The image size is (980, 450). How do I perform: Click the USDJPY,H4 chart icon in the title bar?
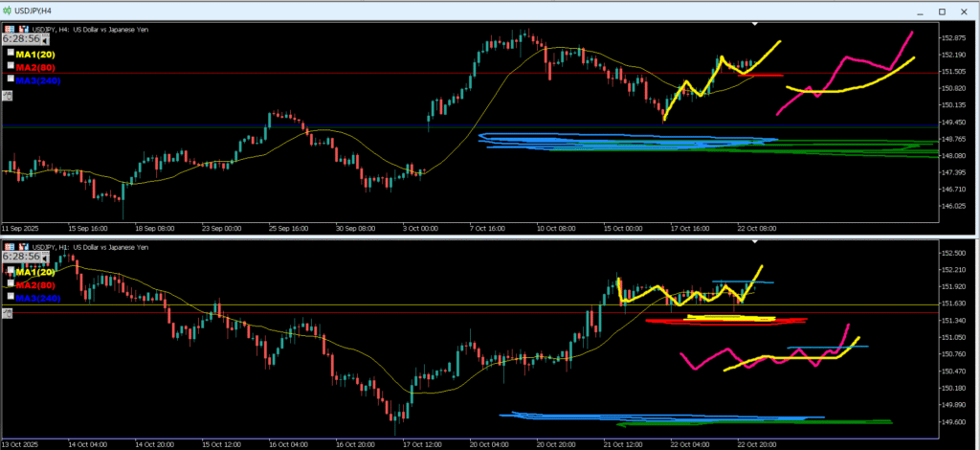9,11
